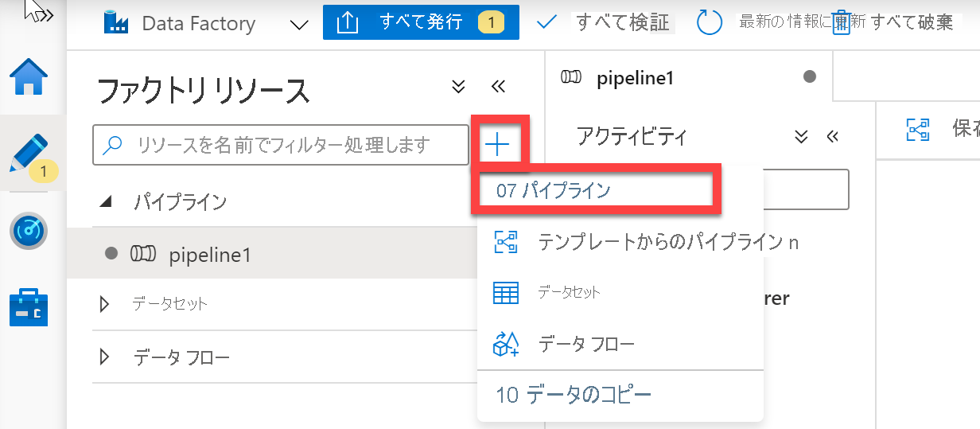The height and width of the screenshot is (429, 980).
Task: Choose データのコピー from the add menu
Action: point(620,394)
